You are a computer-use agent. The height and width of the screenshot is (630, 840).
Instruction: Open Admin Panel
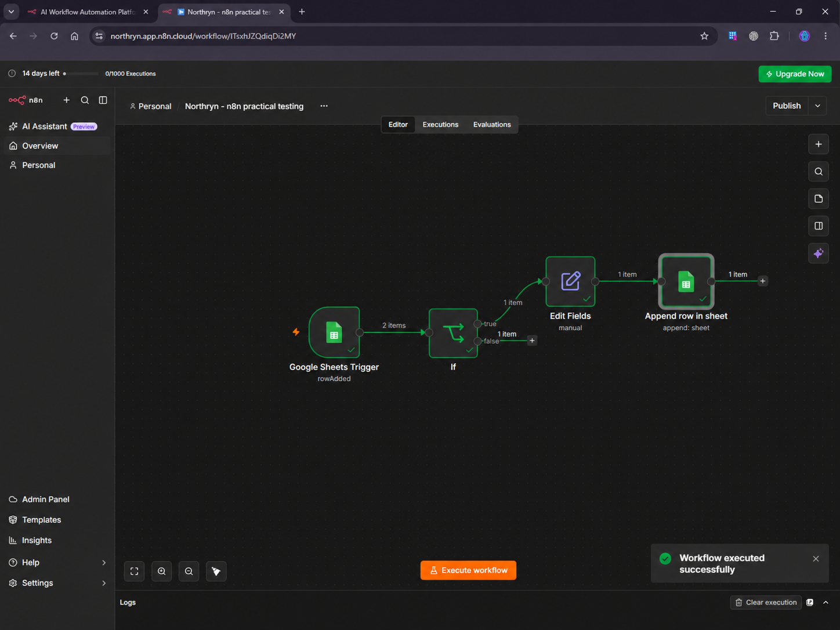coord(57,499)
